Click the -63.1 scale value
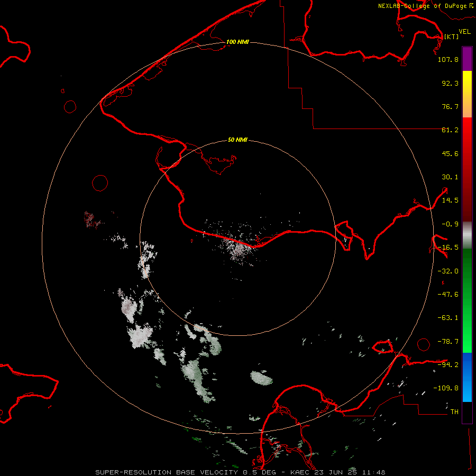This screenshot has height=476, width=476. (x=448, y=318)
